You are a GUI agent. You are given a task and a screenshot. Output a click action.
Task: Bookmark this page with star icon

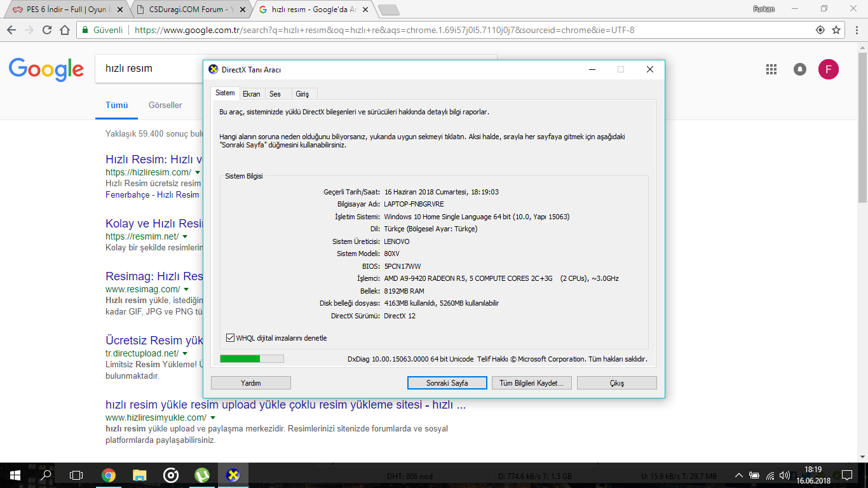point(836,30)
